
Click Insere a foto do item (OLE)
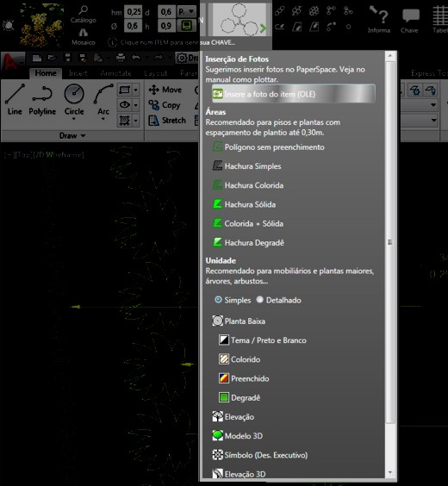(294, 94)
